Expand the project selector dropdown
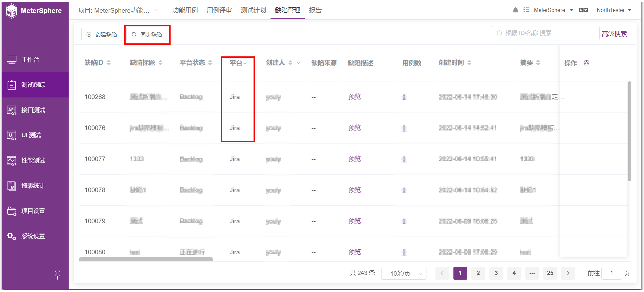This screenshot has height=292, width=644. coord(118,10)
